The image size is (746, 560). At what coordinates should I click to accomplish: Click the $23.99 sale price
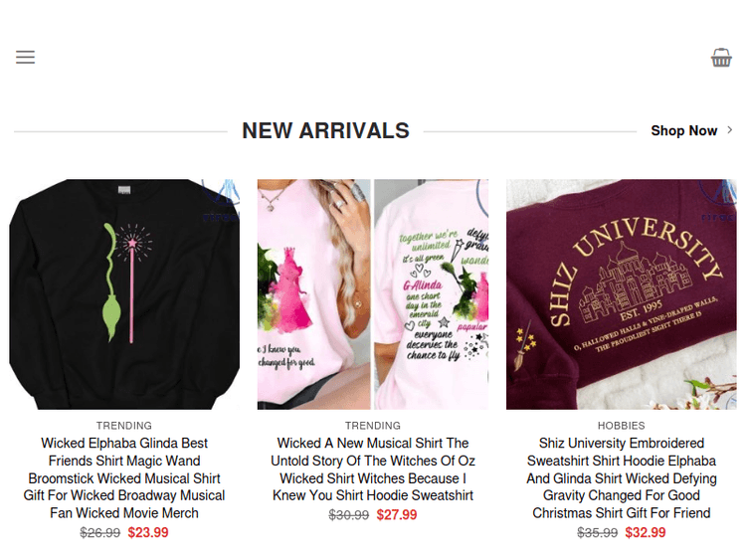148,532
